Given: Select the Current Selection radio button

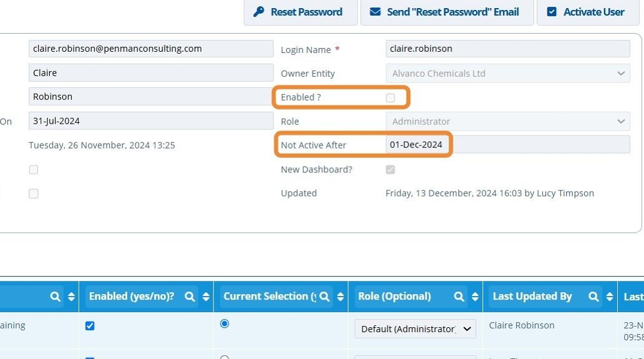Looking at the screenshot, I should pyautogui.click(x=225, y=323).
